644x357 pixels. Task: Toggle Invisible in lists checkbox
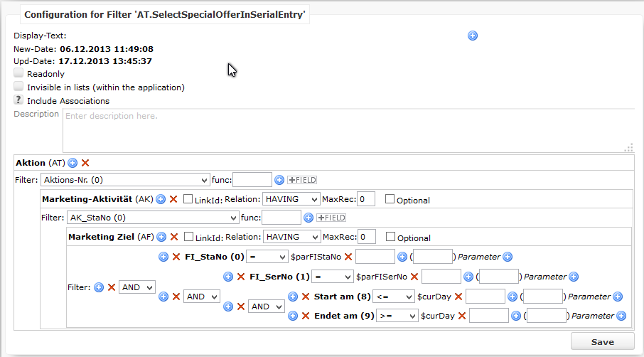tap(18, 87)
